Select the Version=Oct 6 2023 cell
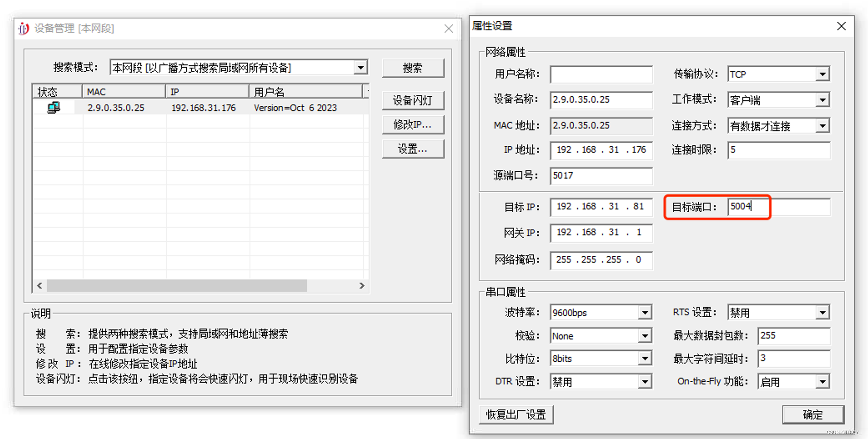 pyautogui.click(x=295, y=108)
